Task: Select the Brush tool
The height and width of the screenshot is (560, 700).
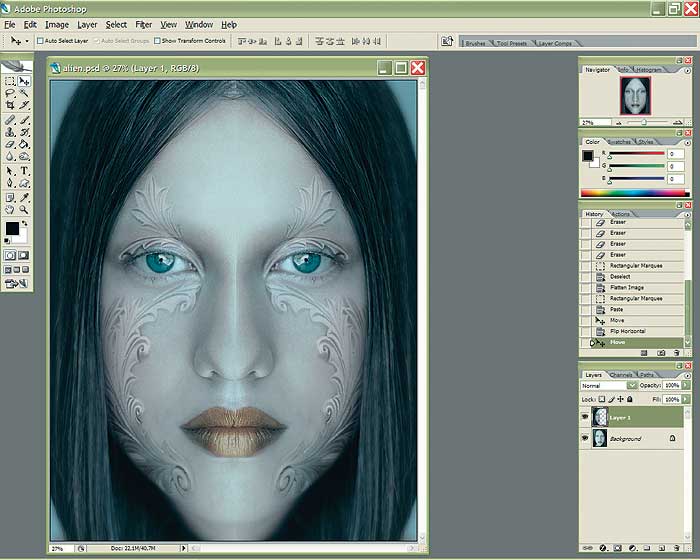Action: tap(24, 120)
